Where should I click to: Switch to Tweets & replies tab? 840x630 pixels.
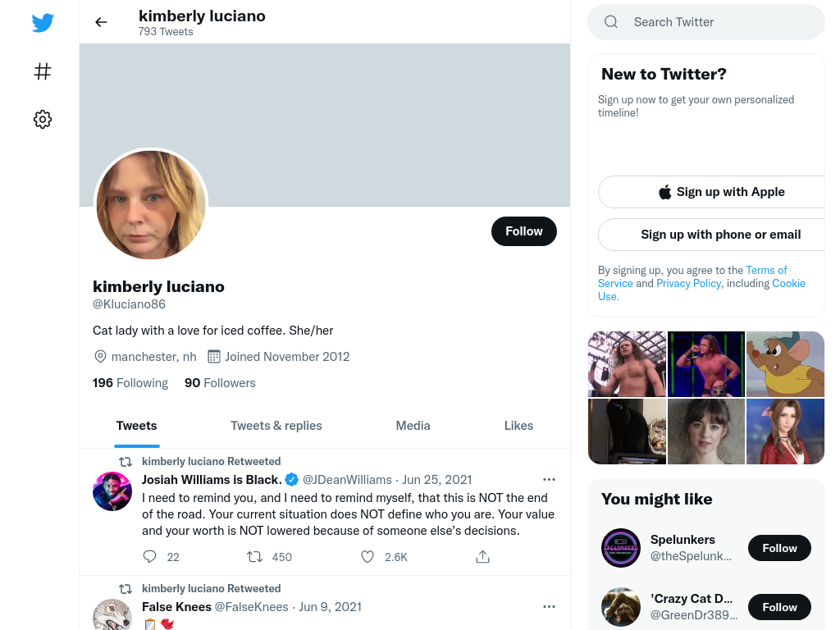point(276,426)
